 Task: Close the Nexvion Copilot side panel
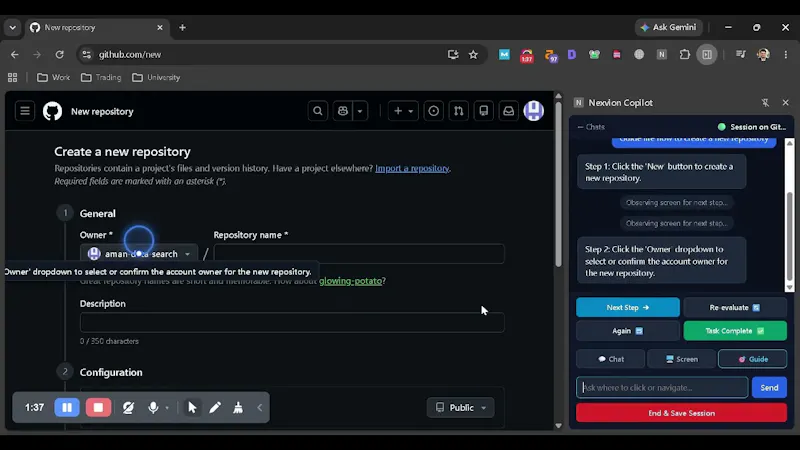click(785, 103)
